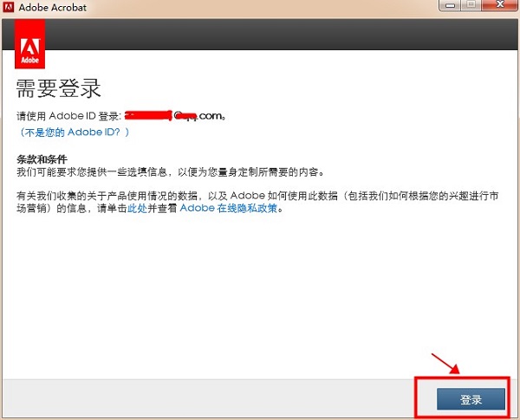This screenshot has width=520, height=420.
Task: Open the 不是您的 Adobe ID? link
Action: [74, 132]
